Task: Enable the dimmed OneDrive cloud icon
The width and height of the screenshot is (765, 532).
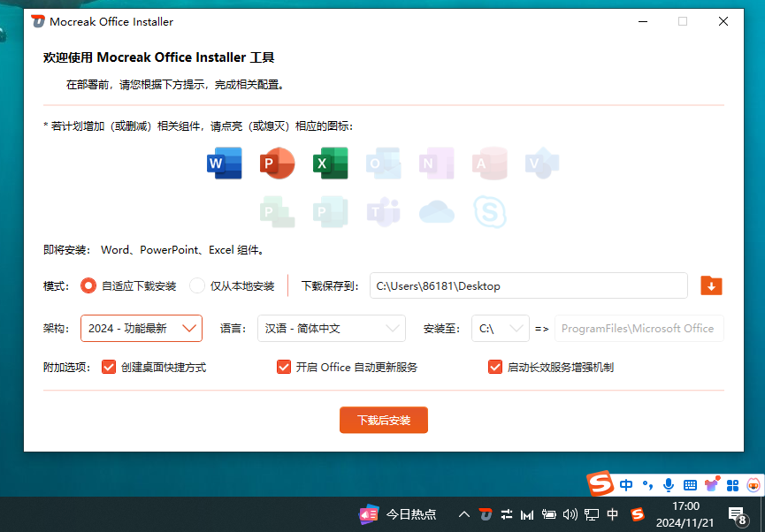Action: pos(437,212)
